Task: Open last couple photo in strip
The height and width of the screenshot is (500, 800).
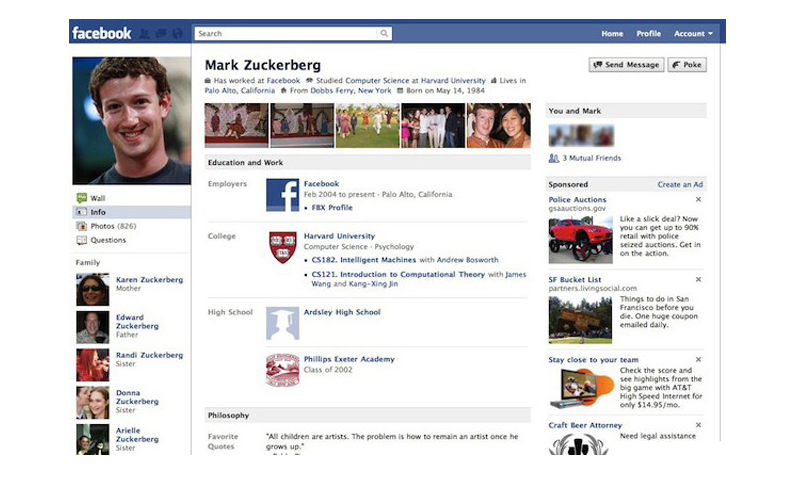Action: coord(498,126)
